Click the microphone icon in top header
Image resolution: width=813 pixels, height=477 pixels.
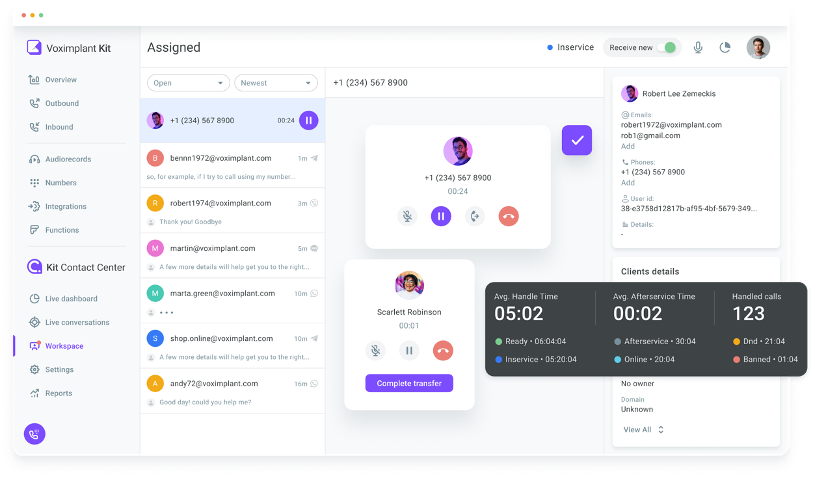[698, 48]
